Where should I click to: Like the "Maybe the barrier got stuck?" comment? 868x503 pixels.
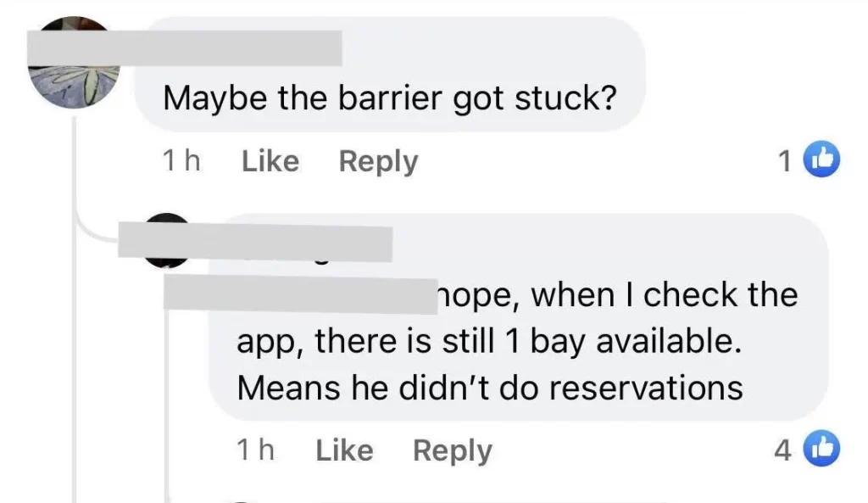click(x=270, y=161)
